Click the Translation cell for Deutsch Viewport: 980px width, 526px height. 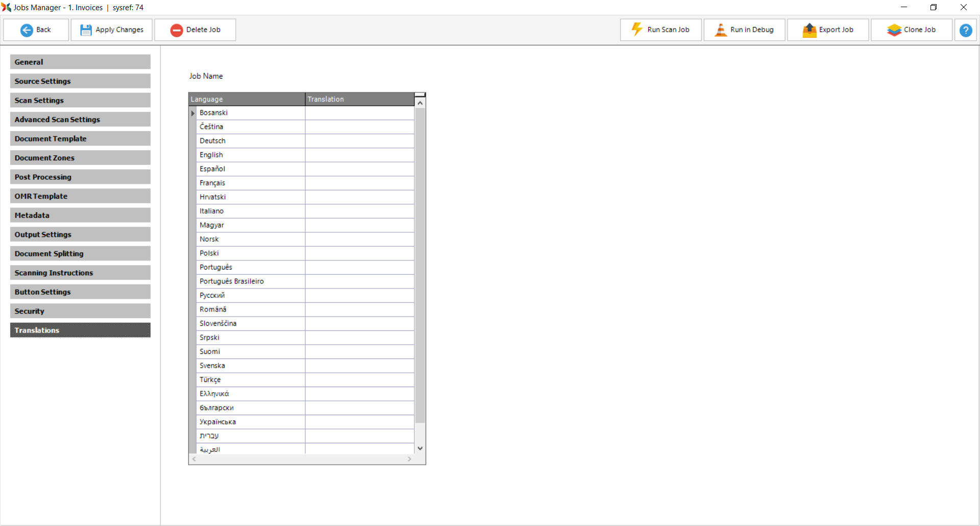point(359,141)
